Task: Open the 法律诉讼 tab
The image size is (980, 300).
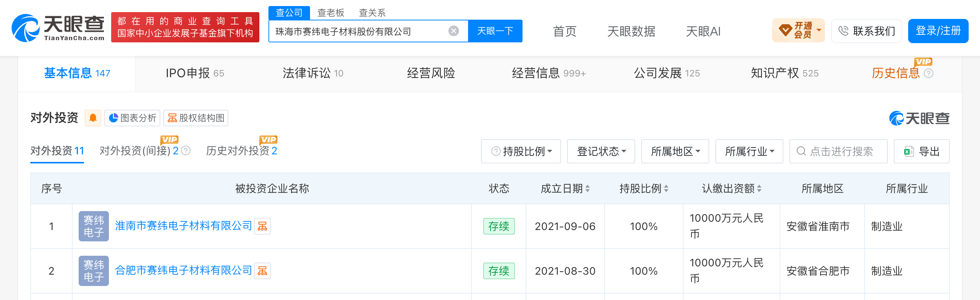Action: pos(313,73)
